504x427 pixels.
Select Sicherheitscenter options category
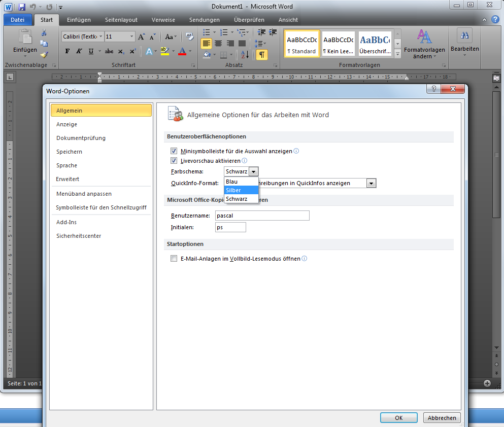[101, 236]
